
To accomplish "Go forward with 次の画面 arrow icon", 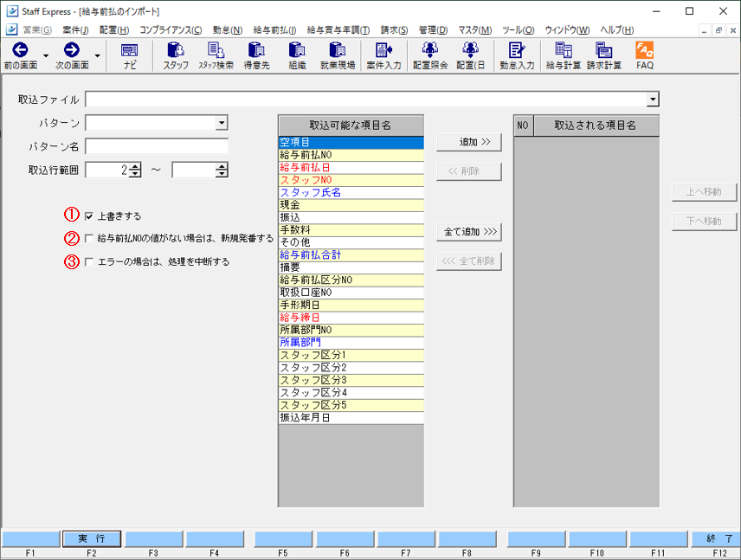I will click(72, 49).
